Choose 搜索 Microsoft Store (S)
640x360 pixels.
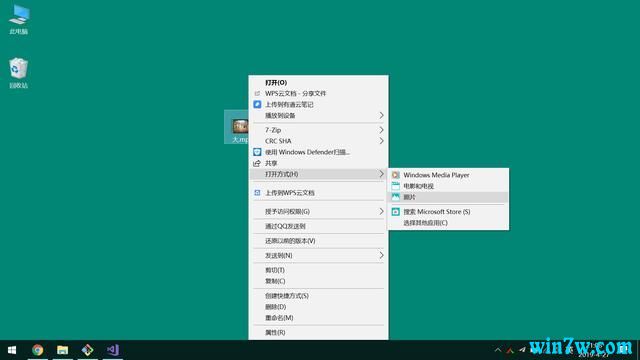click(448, 211)
